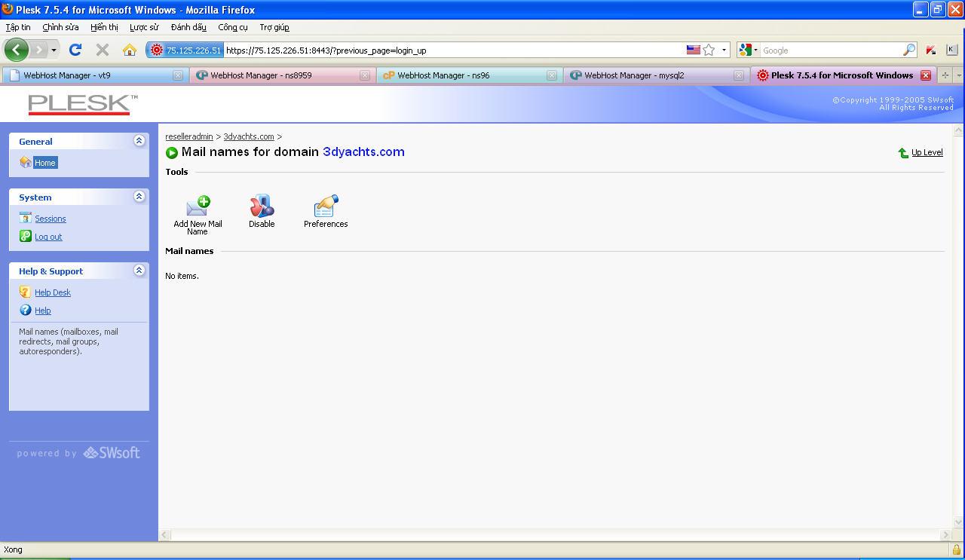Click the padlock security icon in status bar
Viewport: 965px width, 560px height.
(956, 549)
